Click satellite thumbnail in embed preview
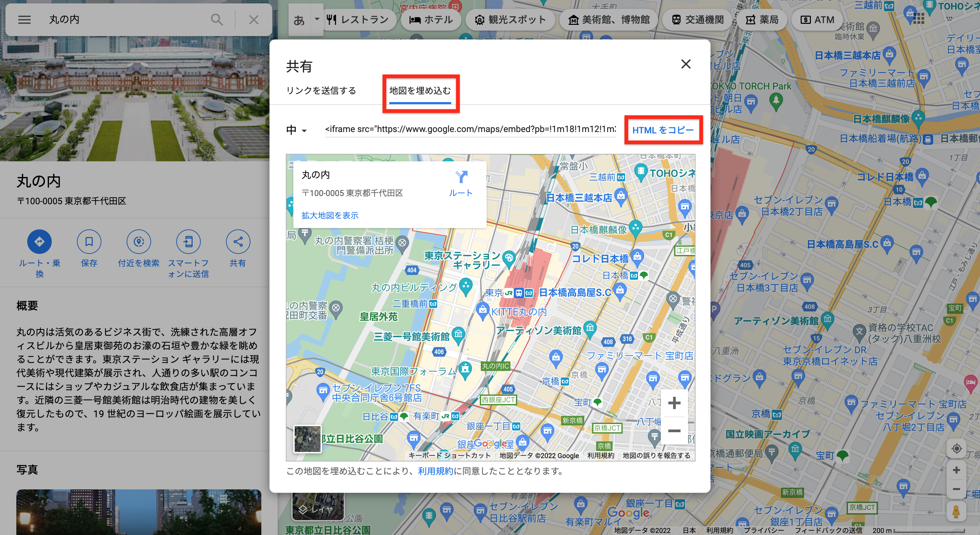Screen dimensions: 980x535 (x=307, y=438)
